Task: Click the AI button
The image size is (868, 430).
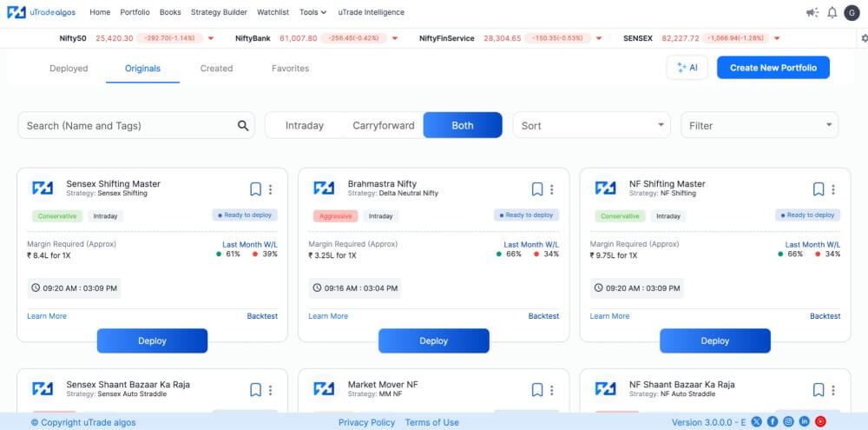Action: tap(687, 68)
